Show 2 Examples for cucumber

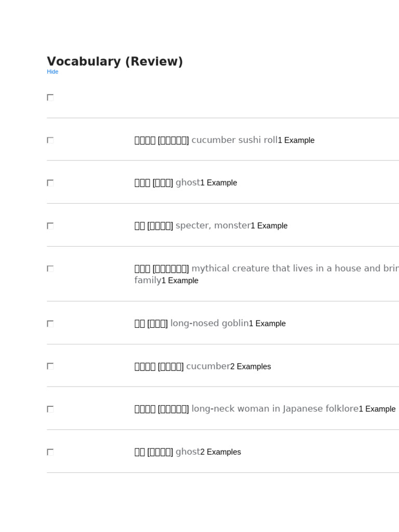(250, 366)
